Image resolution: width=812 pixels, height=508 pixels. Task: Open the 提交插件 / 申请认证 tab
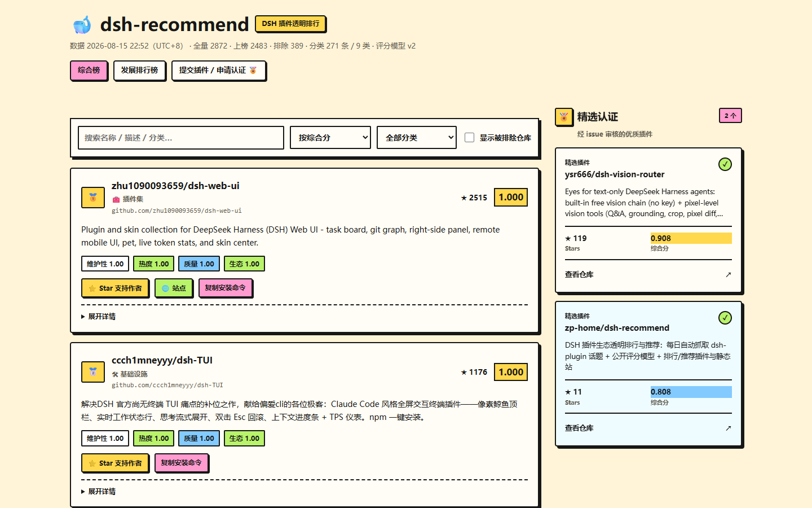point(218,71)
